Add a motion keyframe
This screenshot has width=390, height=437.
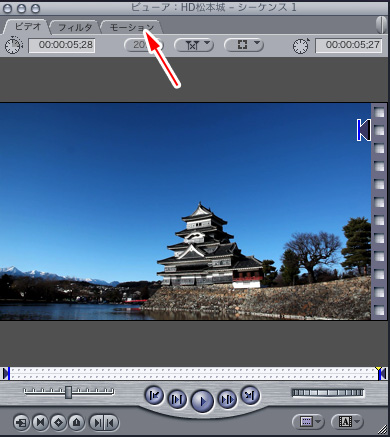(x=58, y=423)
